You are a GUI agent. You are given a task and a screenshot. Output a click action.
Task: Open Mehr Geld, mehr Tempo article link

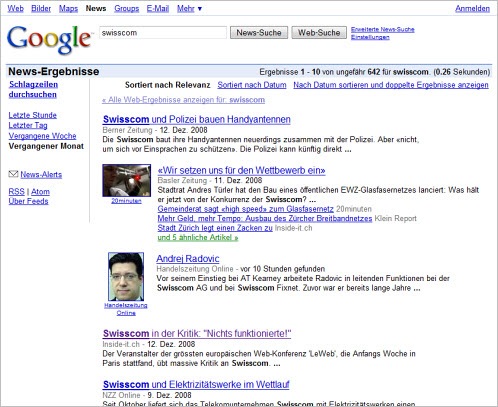(x=265, y=219)
